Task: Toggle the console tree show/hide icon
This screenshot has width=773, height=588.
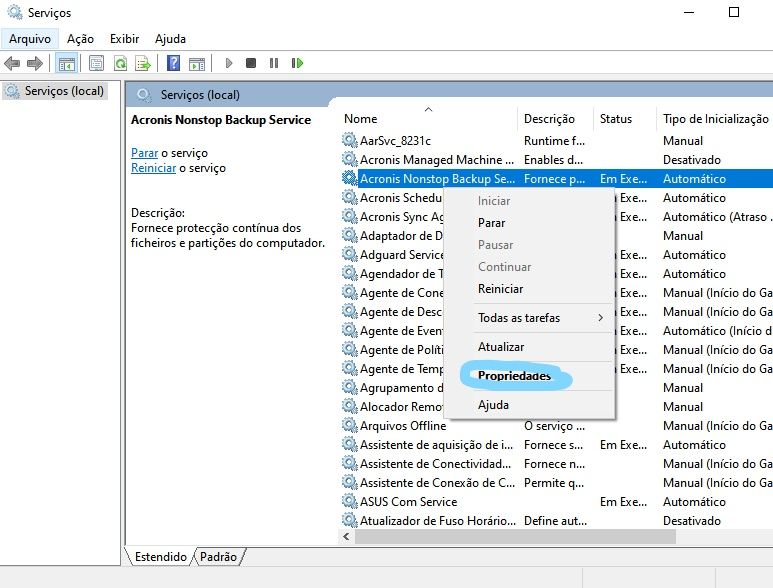Action: tap(66, 63)
